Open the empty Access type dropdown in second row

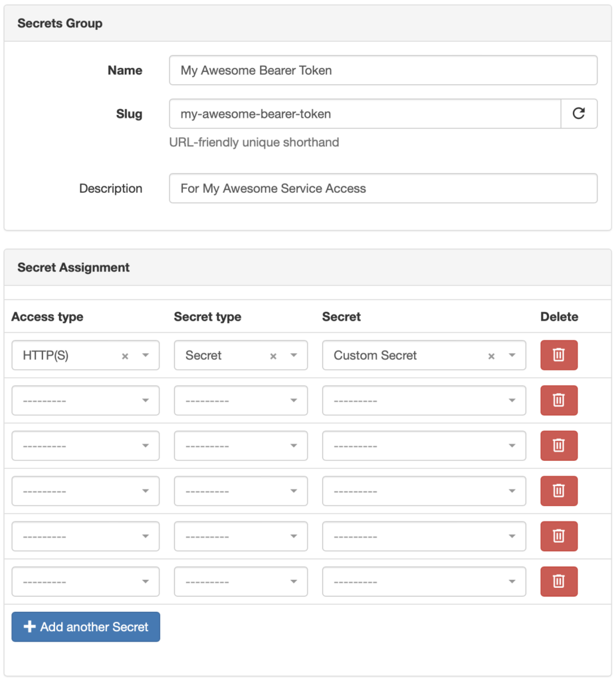85,400
